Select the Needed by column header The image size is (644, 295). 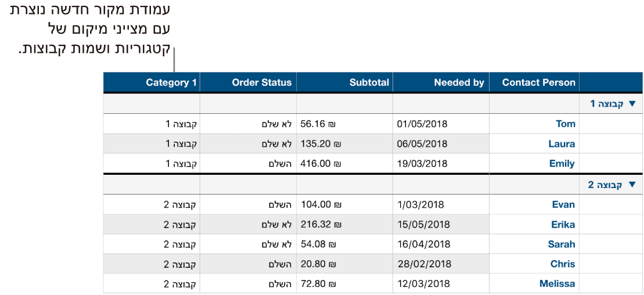459,82
